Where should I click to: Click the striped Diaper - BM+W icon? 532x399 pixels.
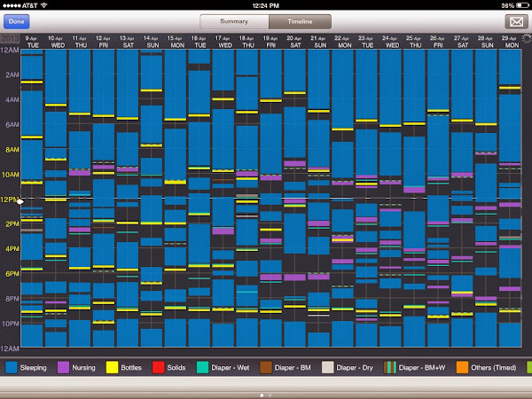pyautogui.click(x=389, y=367)
